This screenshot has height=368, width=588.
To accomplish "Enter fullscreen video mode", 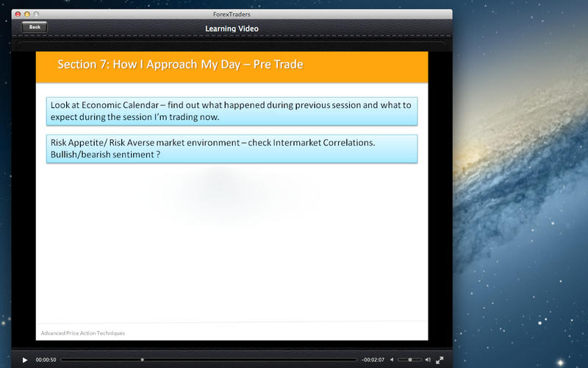I will (x=440, y=360).
